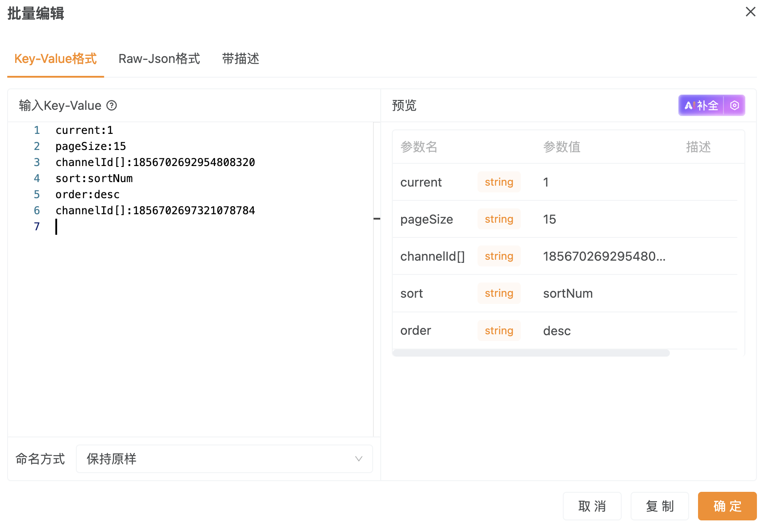Click line channelId[]:1856702697321078784
This screenshot has width=773, height=532.
[155, 211]
